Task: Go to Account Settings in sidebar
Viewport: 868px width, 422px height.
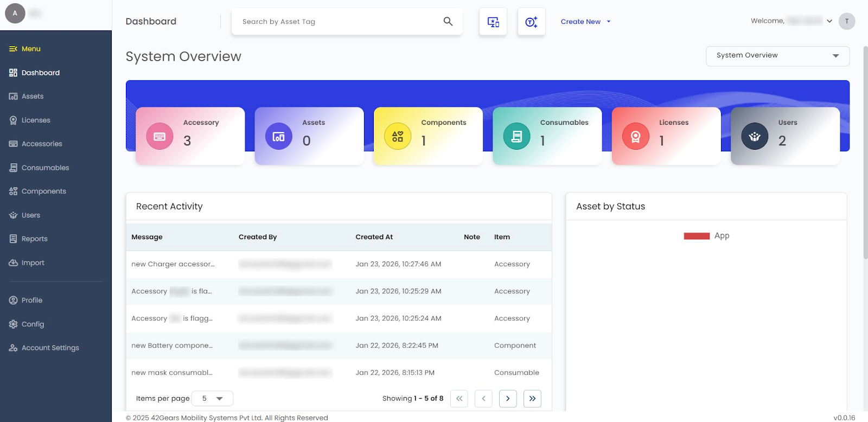Action: click(x=50, y=348)
